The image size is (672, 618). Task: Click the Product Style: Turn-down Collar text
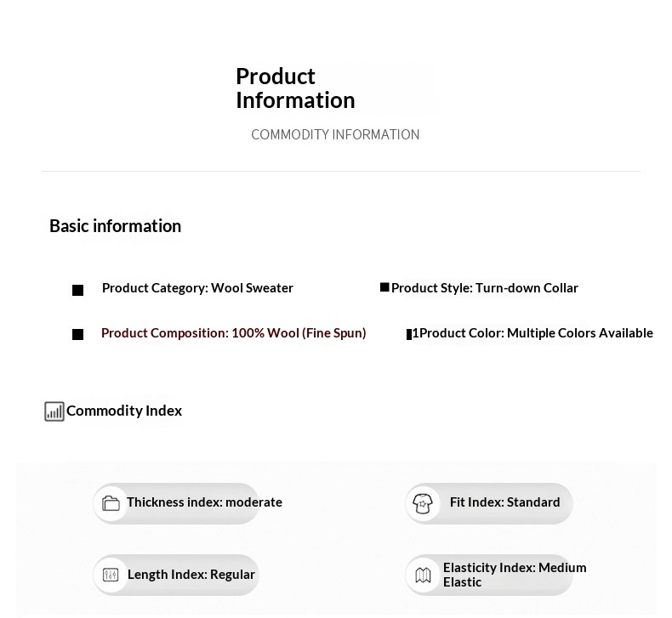click(484, 288)
